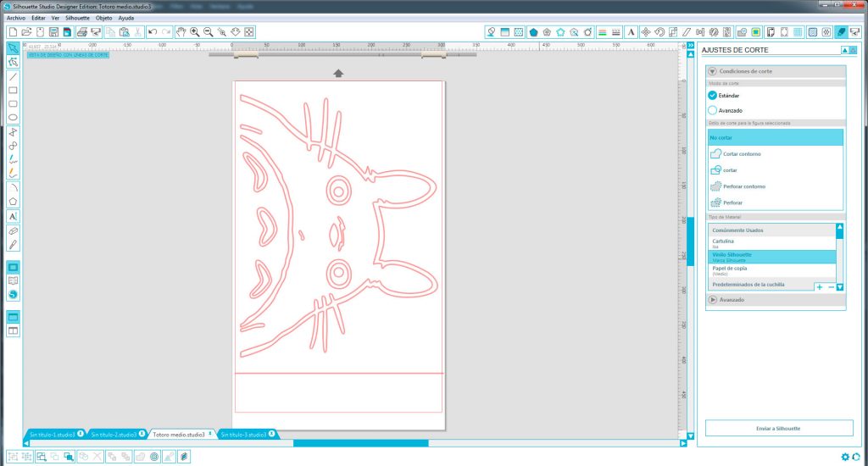Save to SD card icon

tap(67, 32)
